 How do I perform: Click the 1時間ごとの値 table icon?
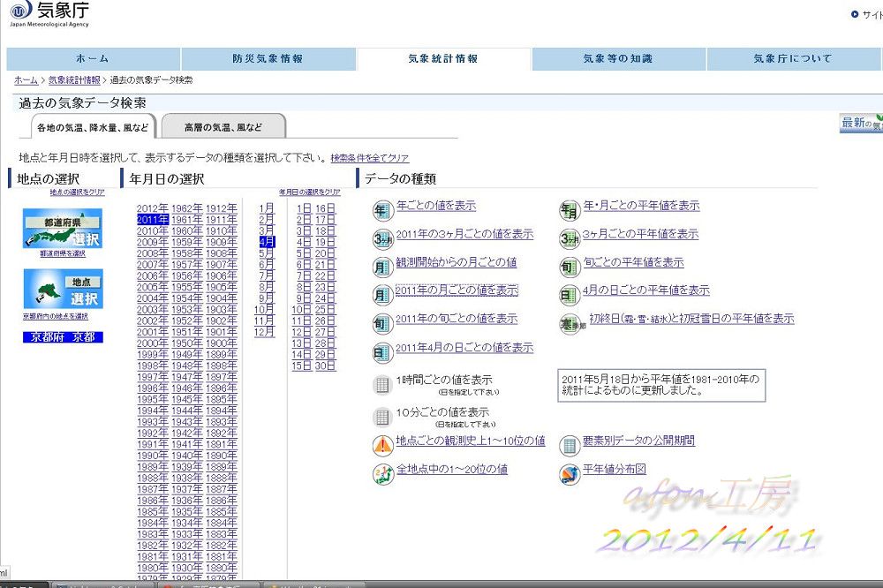(x=381, y=385)
